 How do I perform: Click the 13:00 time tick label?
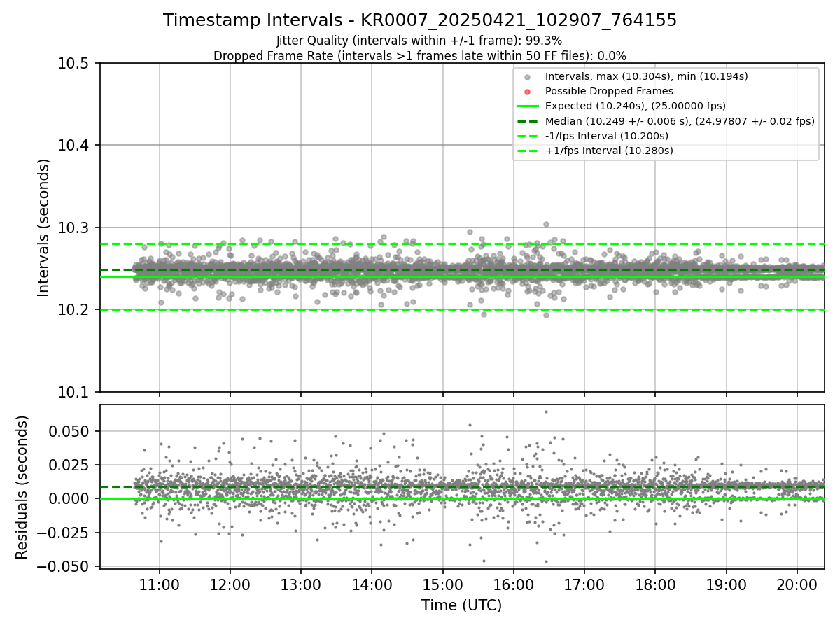pyautogui.click(x=300, y=584)
